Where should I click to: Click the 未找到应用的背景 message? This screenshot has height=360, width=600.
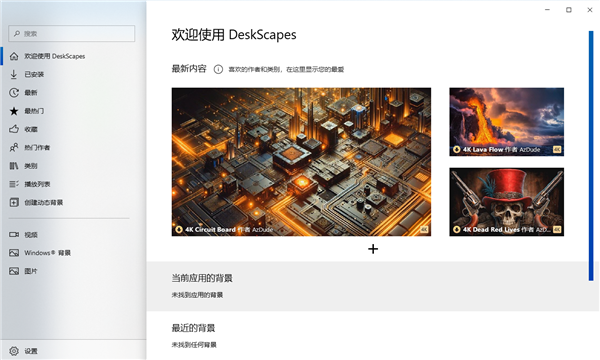click(x=197, y=295)
